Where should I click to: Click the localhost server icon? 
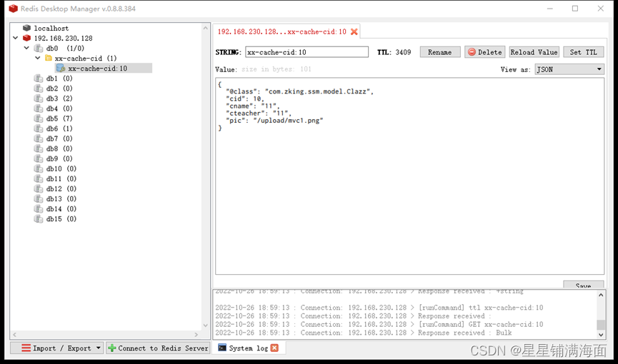[x=26, y=28]
